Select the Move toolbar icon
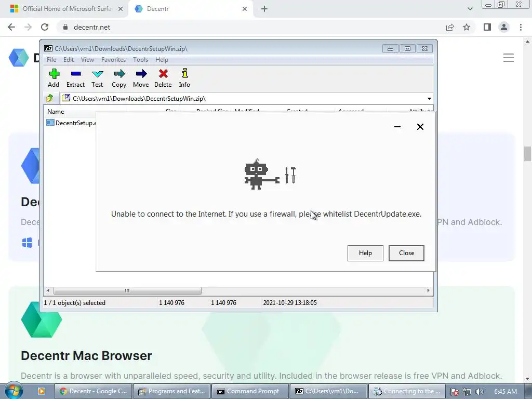 coord(141,78)
